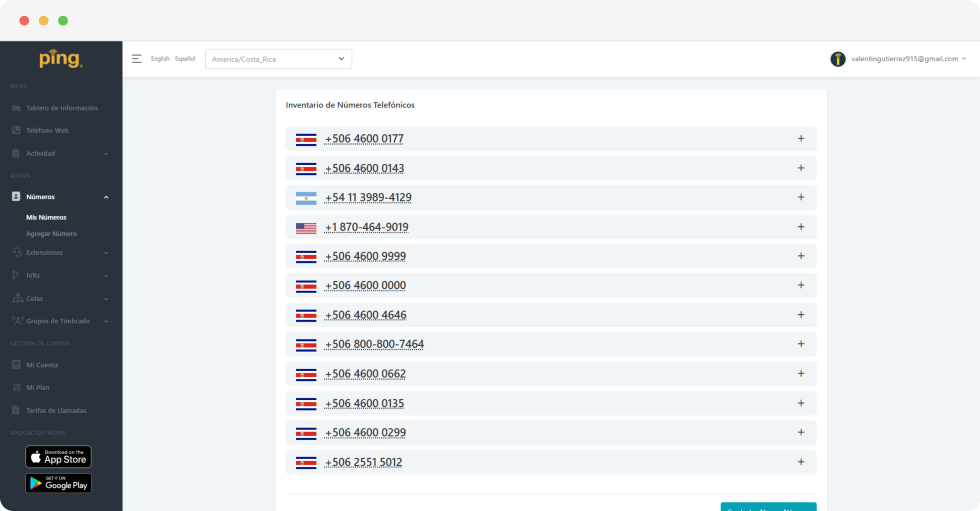The height and width of the screenshot is (511, 980).
Task: Click the hamburger menu icon
Action: (x=136, y=59)
